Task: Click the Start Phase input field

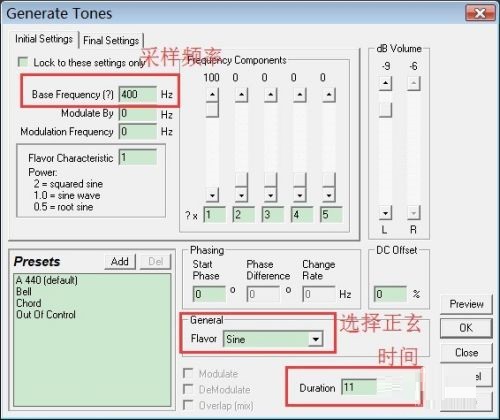Action: [x=209, y=294]
